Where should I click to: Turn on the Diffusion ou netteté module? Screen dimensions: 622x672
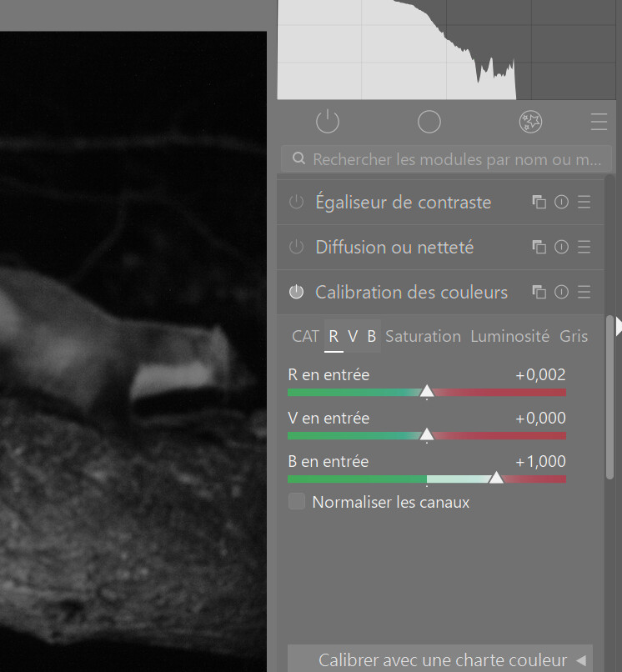pos(296,247)
